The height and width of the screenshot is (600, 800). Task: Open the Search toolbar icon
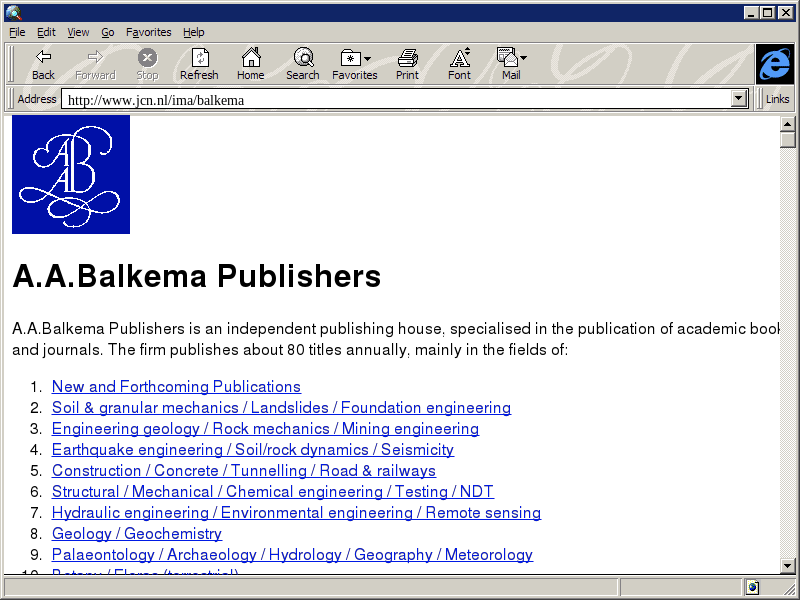[x=302, y=57]
